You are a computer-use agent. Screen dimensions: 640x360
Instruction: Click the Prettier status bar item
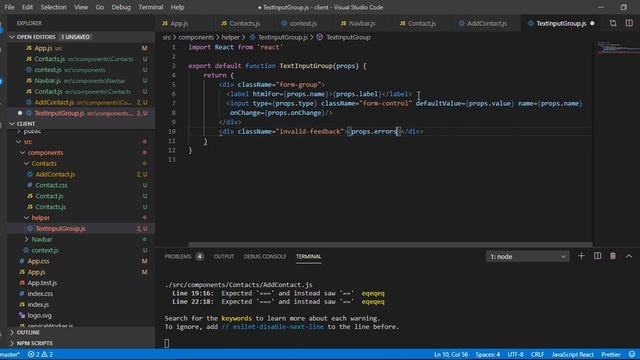611,355
